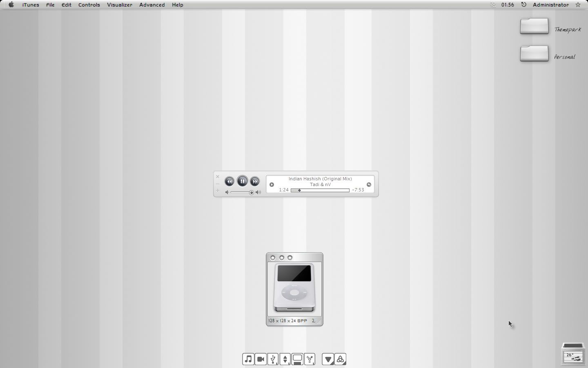
Task: Open the iTunes menu
Action: tap(31, 5)
